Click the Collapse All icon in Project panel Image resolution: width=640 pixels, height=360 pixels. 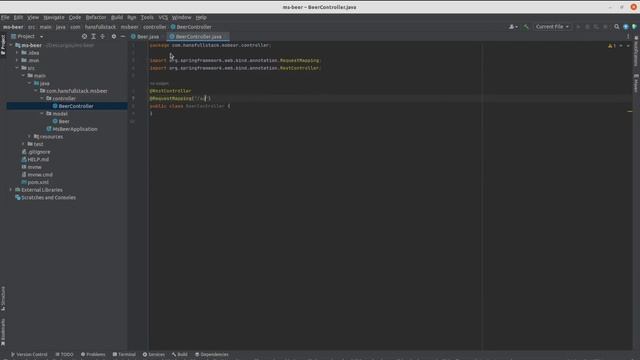(x=102, y=36)
